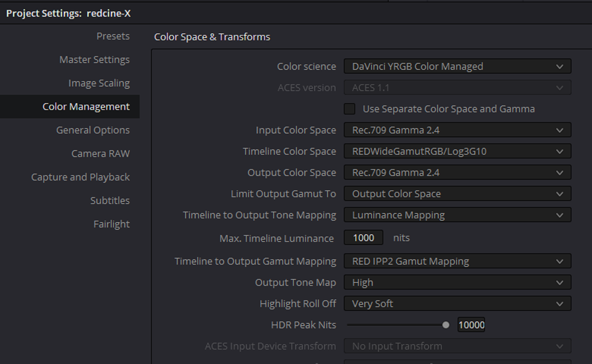The image size is (592, 364).
Task: Expand the Timeline Color Space dropdown
Action: [x=457, y=152]
